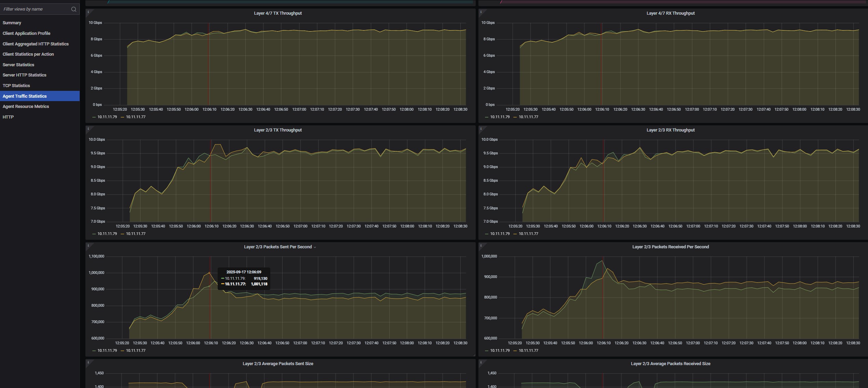Open info icon on Average Packets Sent Size panel

click(88, 362)
